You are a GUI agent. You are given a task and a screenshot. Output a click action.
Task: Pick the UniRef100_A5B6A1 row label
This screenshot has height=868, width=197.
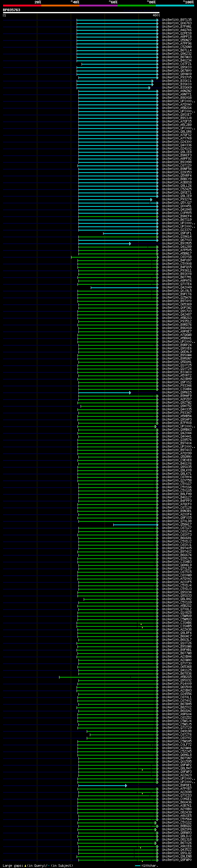tap(177, 338)
